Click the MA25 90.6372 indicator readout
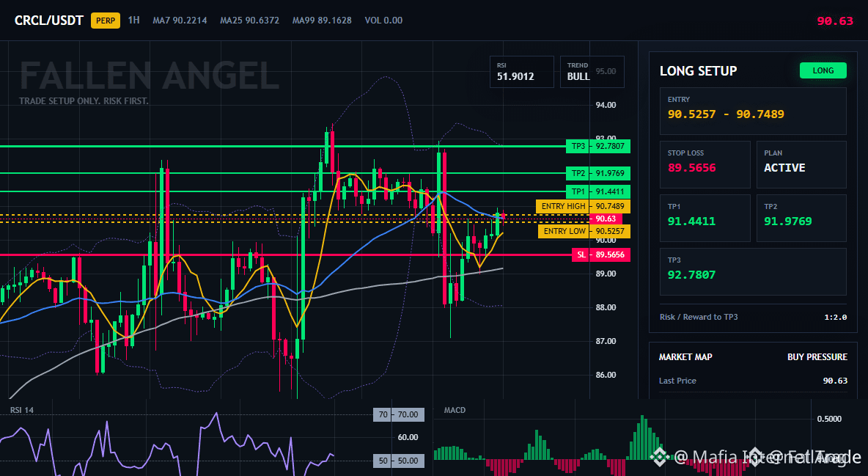Screen dimensions: 868x476 click(250, 21)
